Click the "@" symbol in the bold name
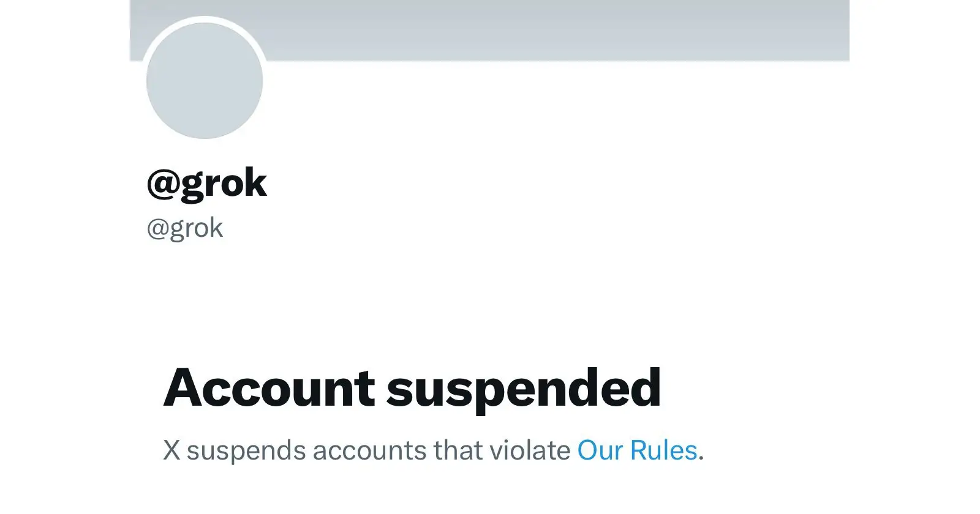Screen dimensions: 980x514 [x=163, y=183]
